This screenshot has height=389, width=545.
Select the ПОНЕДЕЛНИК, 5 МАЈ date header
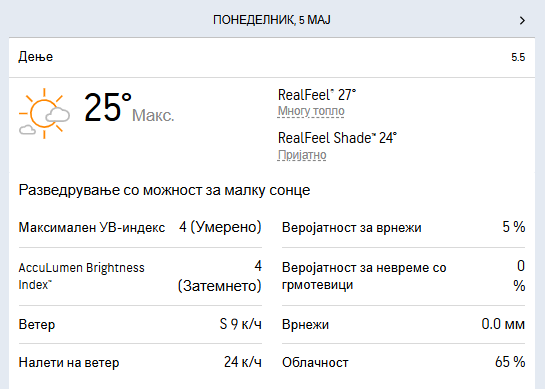point(272,20)
